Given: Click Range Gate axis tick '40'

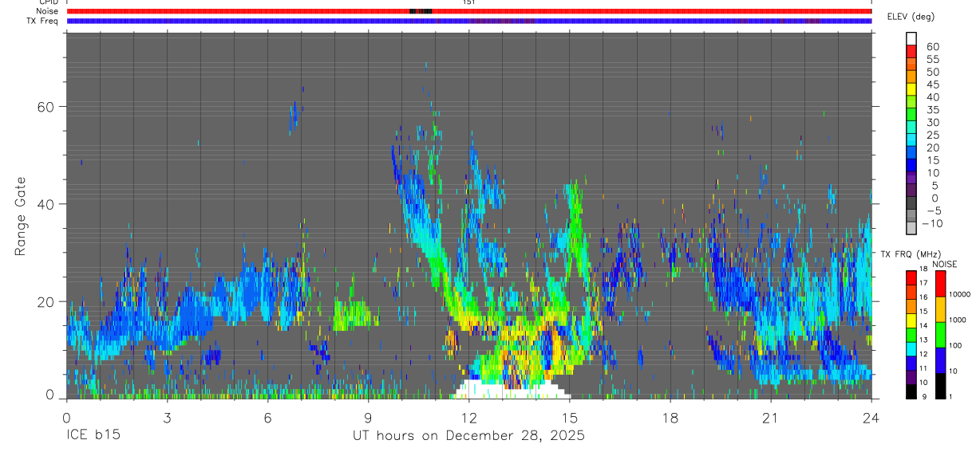Looking at the screenshot, I should [x=45, y=204].
